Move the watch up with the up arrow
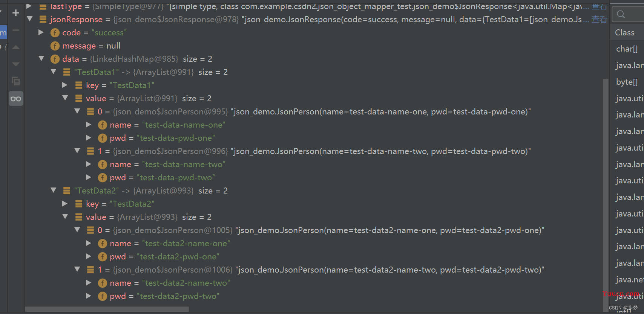 [x=16, y=47]
